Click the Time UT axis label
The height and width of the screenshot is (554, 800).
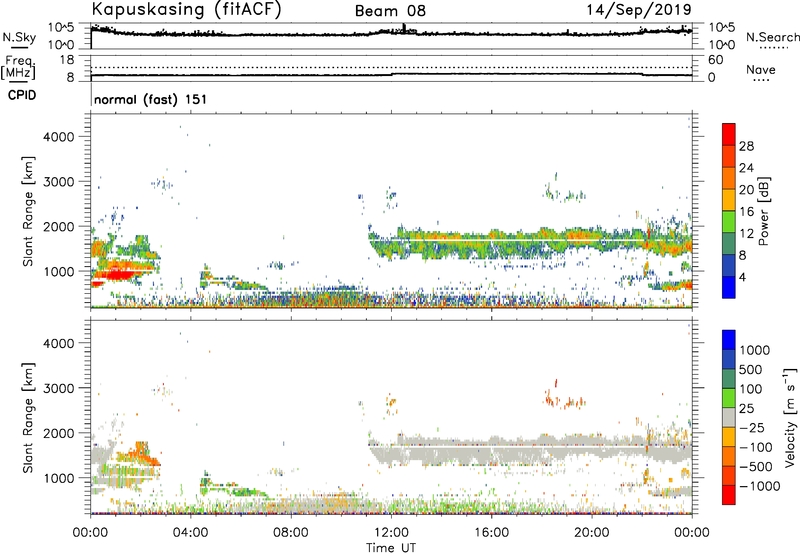391,547
